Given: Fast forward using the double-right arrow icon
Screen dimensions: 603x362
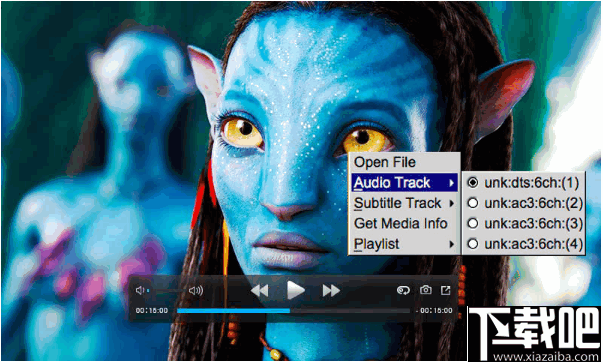Looking at the screenshot, I should coord(331,290).
